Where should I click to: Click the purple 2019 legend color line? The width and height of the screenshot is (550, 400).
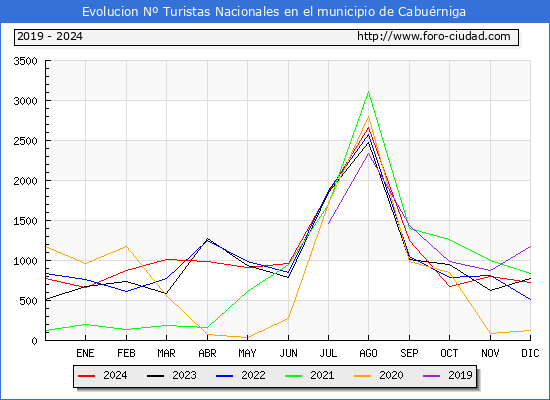432,376
